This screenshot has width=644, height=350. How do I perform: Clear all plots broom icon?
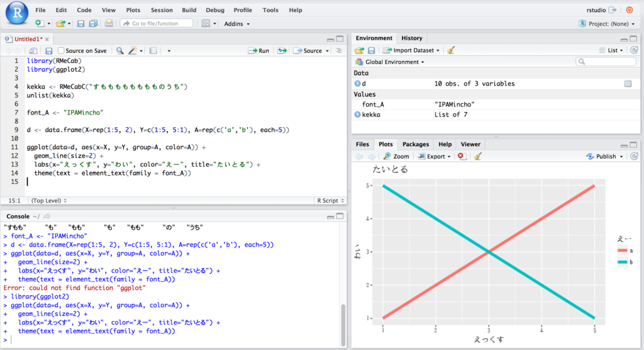coord(477,156)
